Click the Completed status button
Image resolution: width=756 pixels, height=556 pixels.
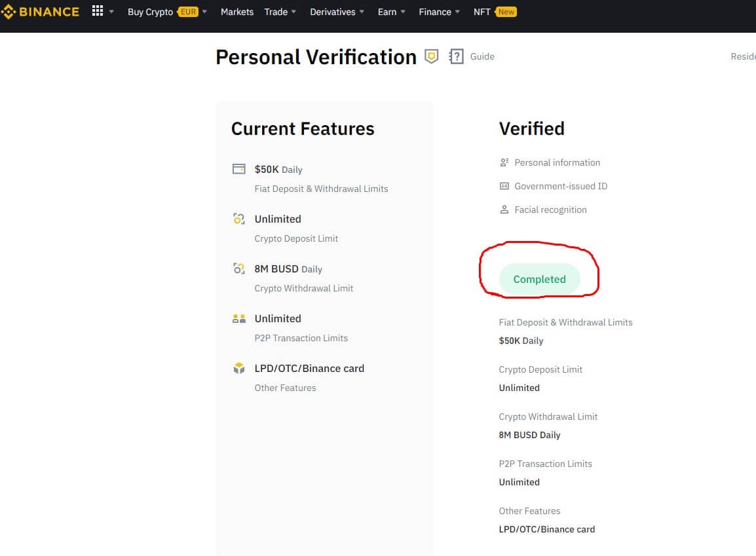pyautogui.click(x=539, y=280)
